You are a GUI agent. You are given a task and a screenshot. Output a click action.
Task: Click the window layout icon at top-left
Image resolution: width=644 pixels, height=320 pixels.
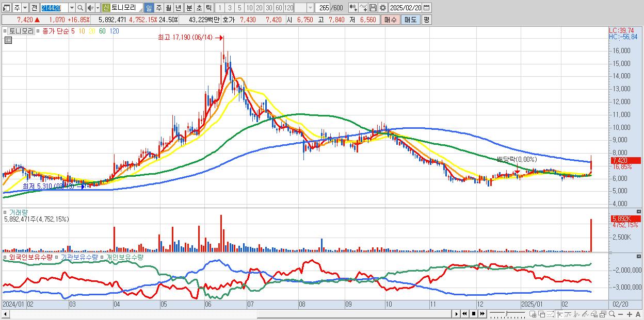[x=6, y=8]
